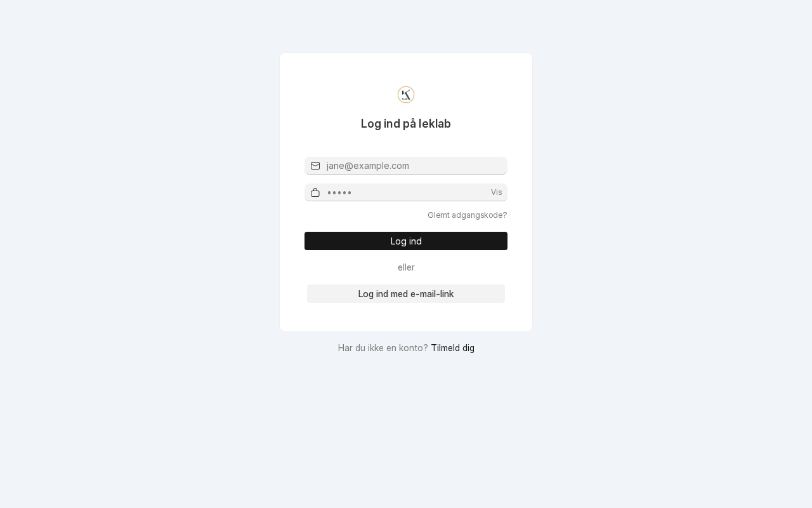Image resolution: width=812 pixels, height=508 pixels.
Task: Submit with the black Log ind button
Action: click(406, 241)
